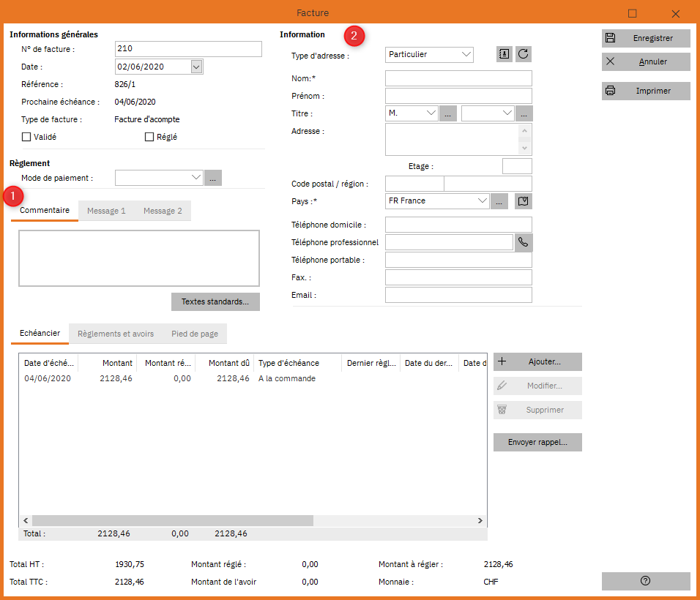The image size is (700, 600).
Task: Click the Nom input field
Action: coord(458,78)
